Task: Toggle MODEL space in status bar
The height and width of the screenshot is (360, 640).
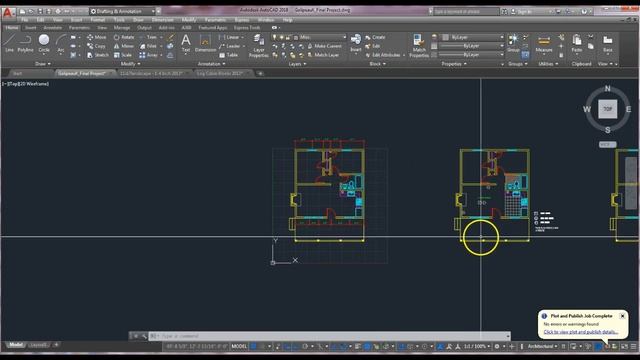Action: pyautogui.click(x=239, y=347)
